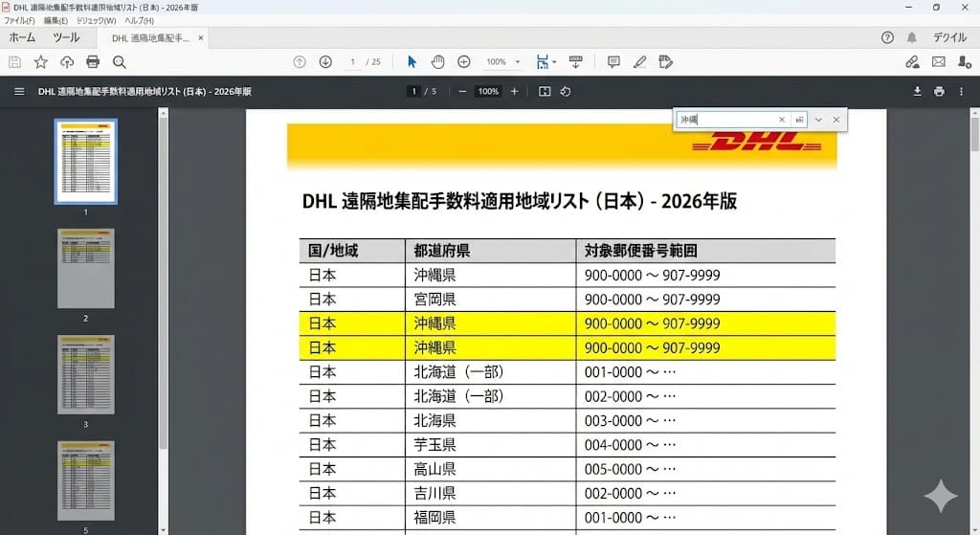The image size is (980, 535).
Task: Close the find box
Action: [836, 120]
